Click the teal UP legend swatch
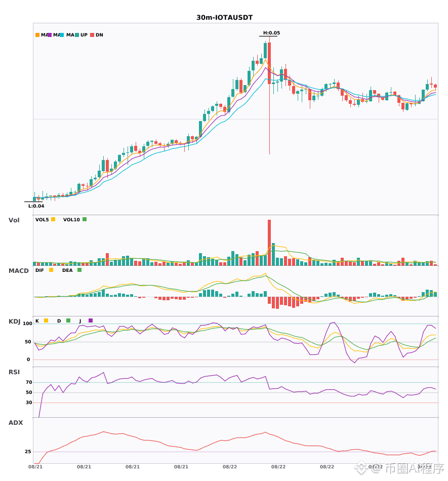The height and width of the screenshot is (481, 448). click(x=77, y=35)
